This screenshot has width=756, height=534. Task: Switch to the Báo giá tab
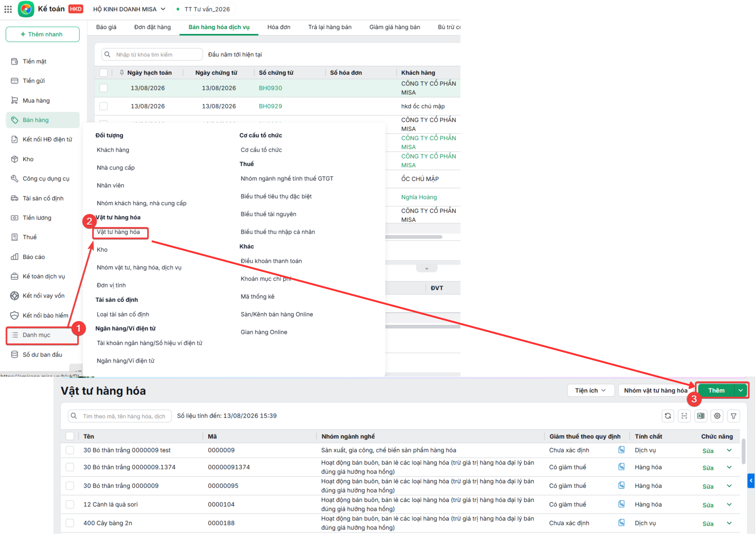[x=106, y=27]
